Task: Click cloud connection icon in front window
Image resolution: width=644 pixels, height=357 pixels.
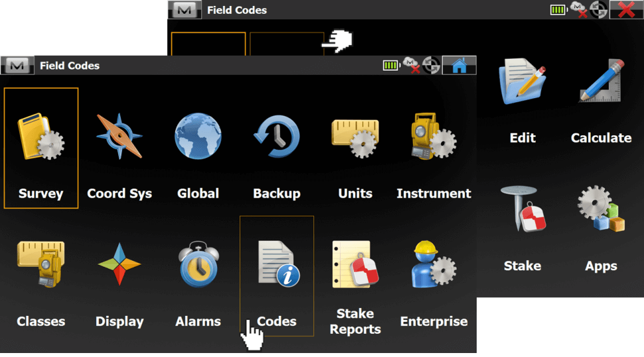Action: pyautogui.click(x=411, y=65)
